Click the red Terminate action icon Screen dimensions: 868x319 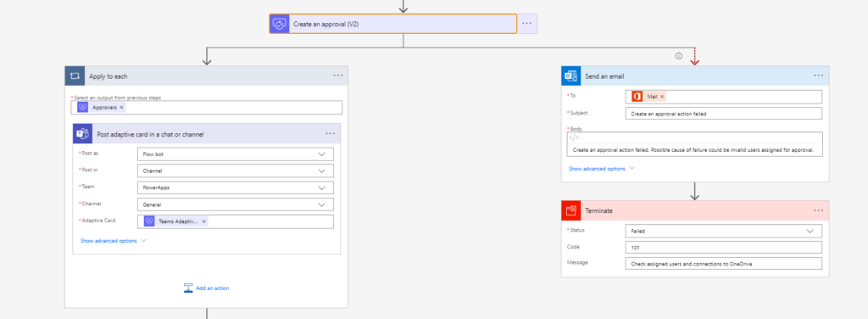[x=570, y=210]
